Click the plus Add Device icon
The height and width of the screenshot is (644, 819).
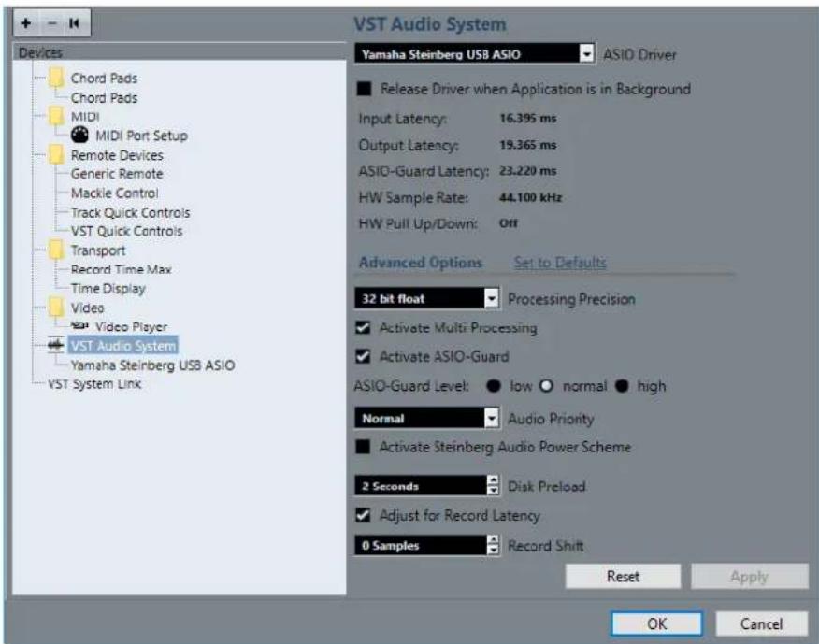pos(26,23)
